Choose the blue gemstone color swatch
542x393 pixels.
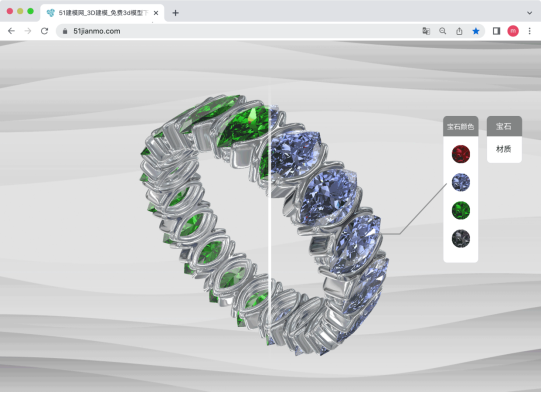(x=461, y=182)
